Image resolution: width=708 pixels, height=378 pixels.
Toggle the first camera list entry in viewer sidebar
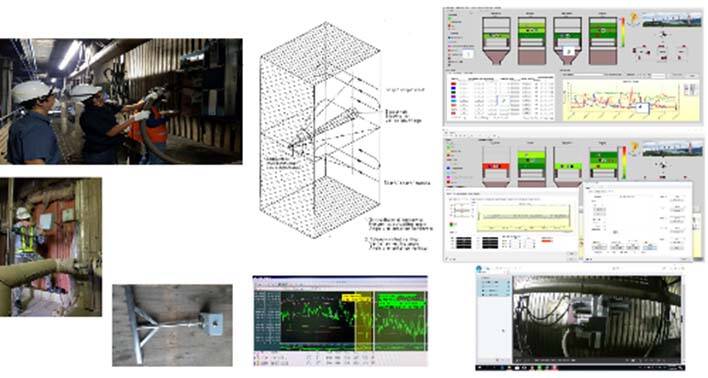coord(495,282)
